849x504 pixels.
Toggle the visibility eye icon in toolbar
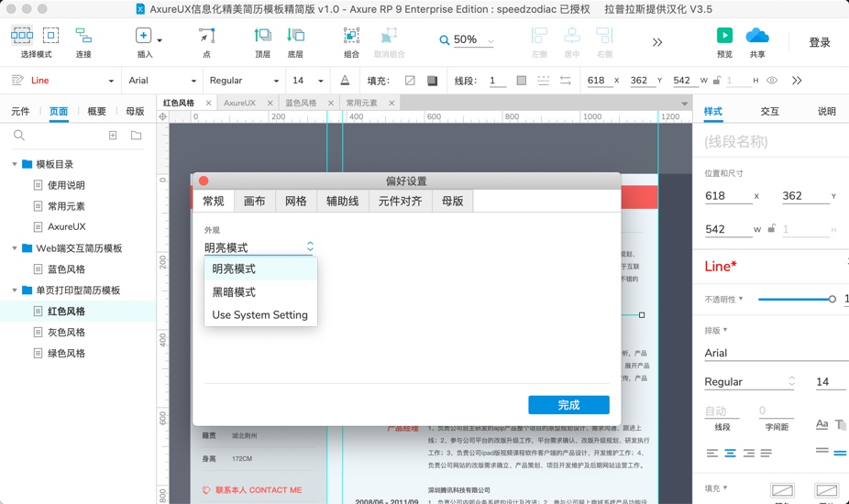[772, 81]
